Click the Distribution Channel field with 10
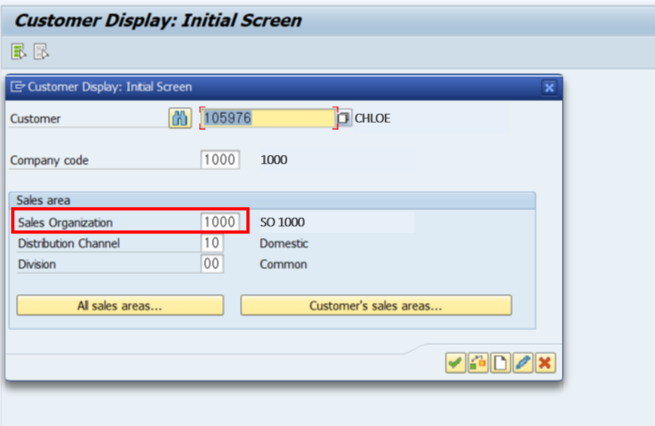The width and height of the screenshot is (655, 426). coord(212,243)
